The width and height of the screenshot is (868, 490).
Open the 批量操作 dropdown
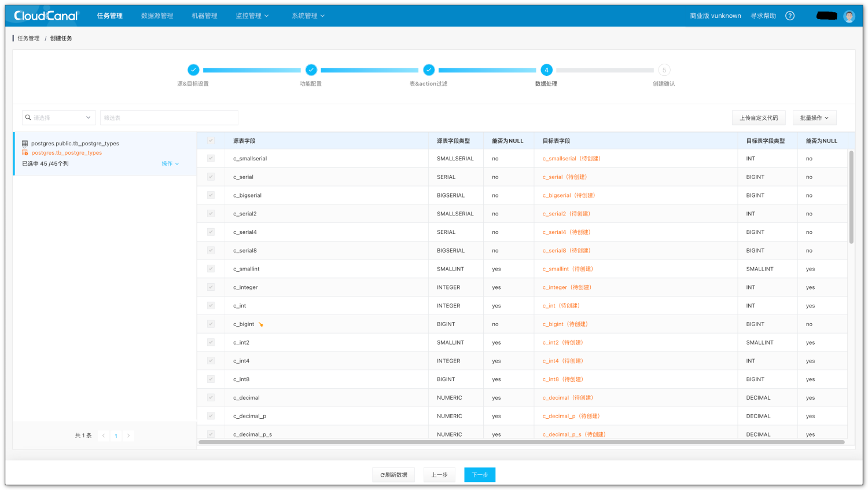pyautogui.click(x=814, y=117)
